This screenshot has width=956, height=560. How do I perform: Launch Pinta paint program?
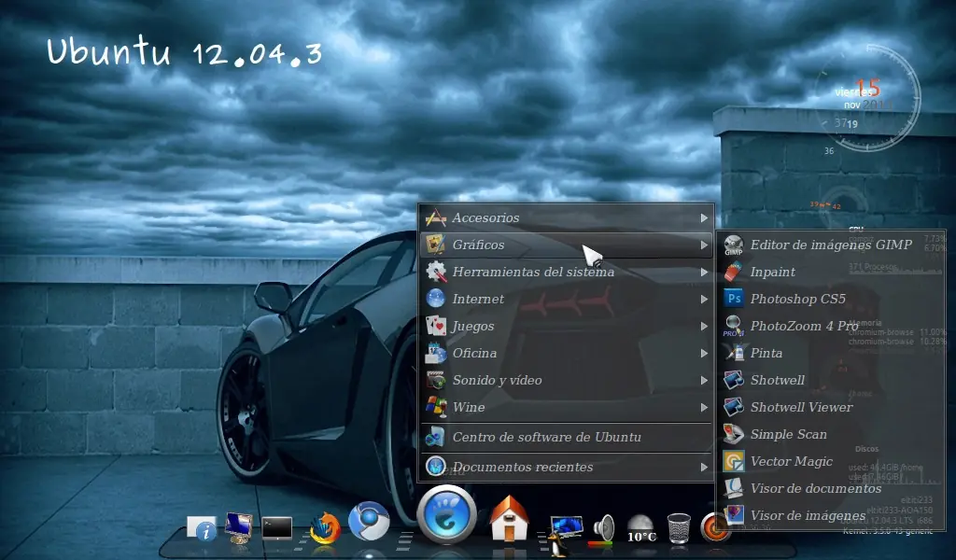831,353
